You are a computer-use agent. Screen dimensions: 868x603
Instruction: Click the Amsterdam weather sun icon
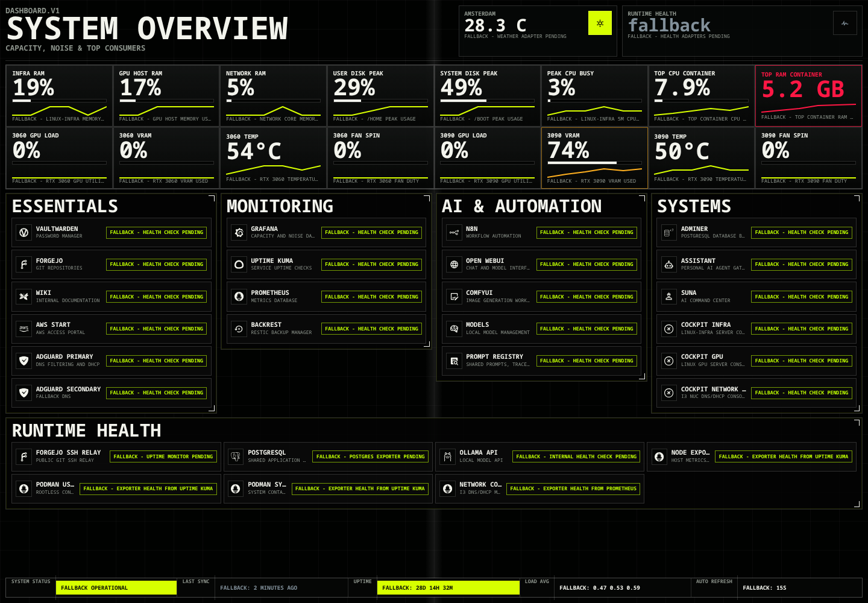point(600,24)
